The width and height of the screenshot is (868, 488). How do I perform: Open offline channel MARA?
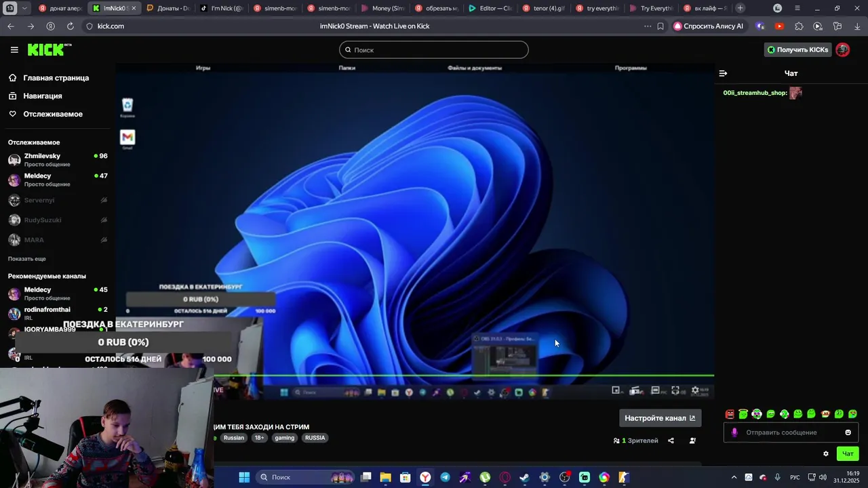coord(58,240)
